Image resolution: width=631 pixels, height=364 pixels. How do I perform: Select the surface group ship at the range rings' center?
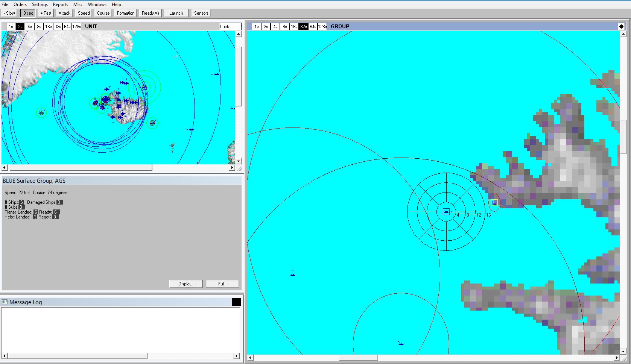coord(446,212)
